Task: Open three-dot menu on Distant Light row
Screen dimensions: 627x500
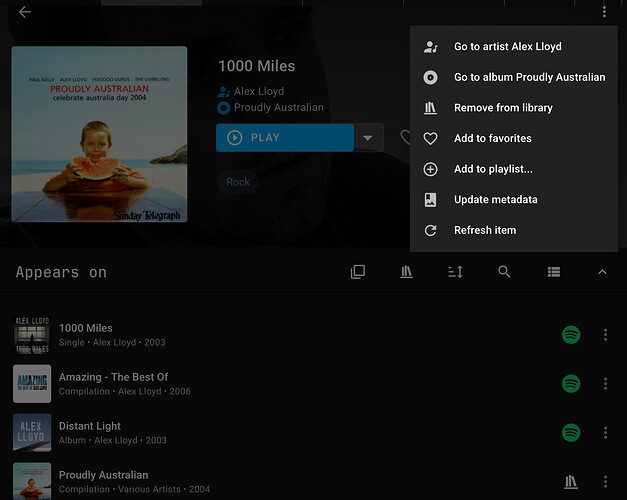Action: click(x=605, y=433)
